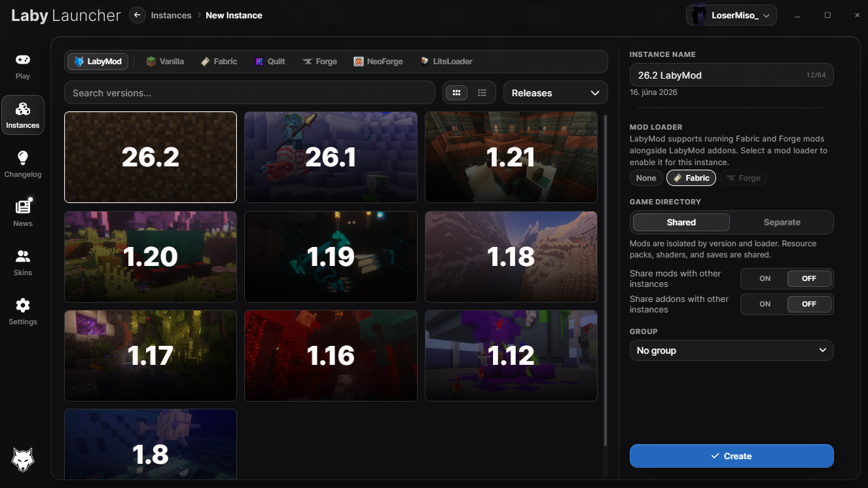Click the date text 16. júna 2026
Screen dimensions: 868x488
(653, 92)
